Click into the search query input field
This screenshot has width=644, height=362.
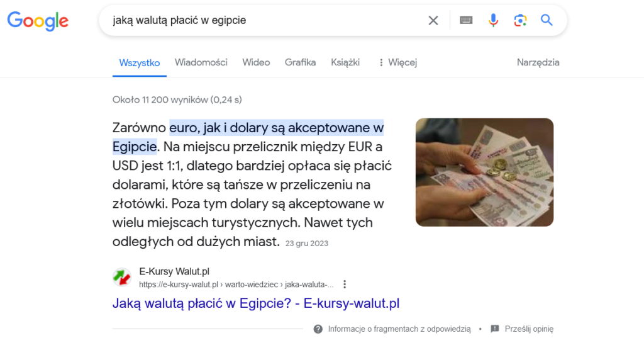click(x=263, y=20)
